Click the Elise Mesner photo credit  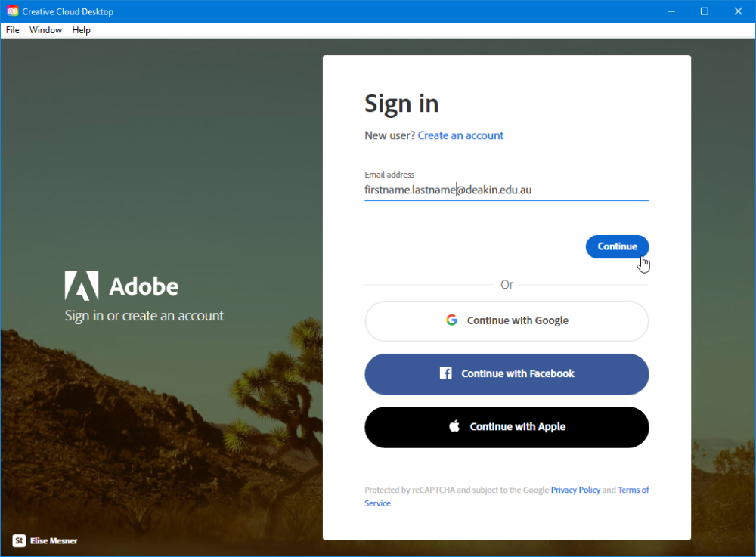coord(54,540)
